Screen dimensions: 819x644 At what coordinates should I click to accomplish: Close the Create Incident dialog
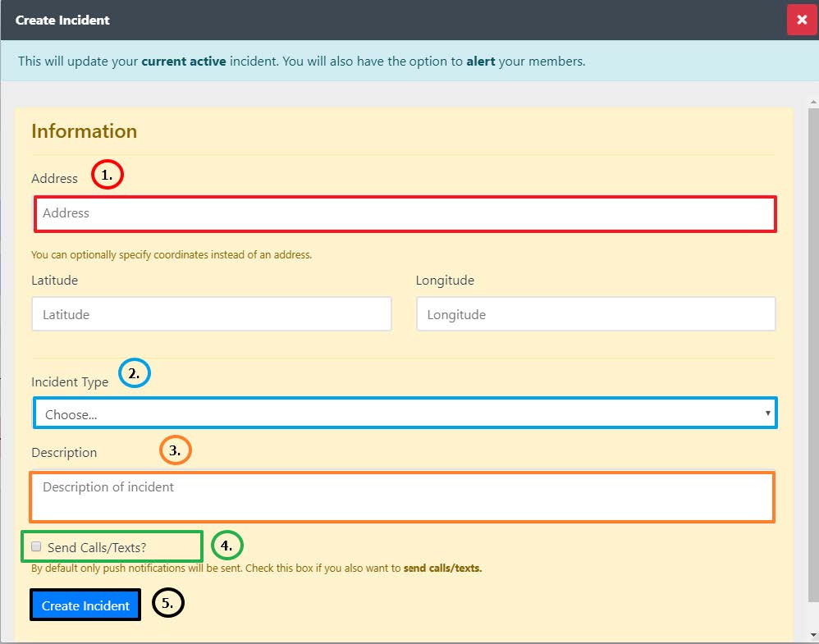[x=801, y=20]
